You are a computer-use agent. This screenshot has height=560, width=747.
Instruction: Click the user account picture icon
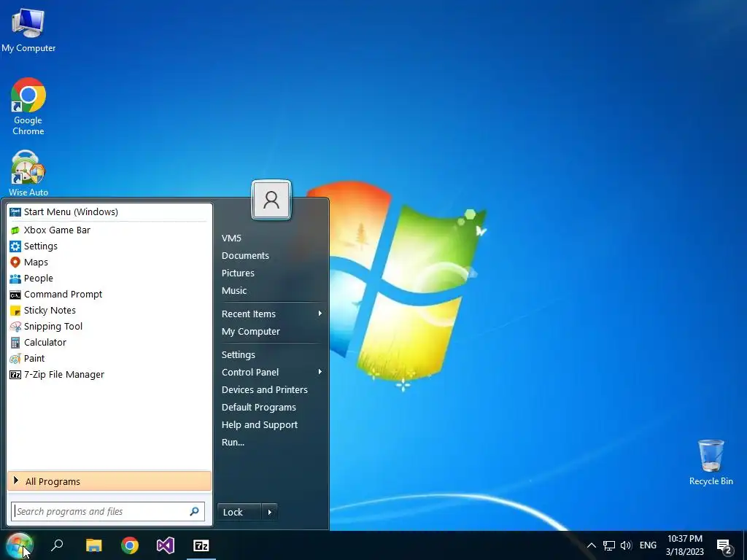pos(271,200)
